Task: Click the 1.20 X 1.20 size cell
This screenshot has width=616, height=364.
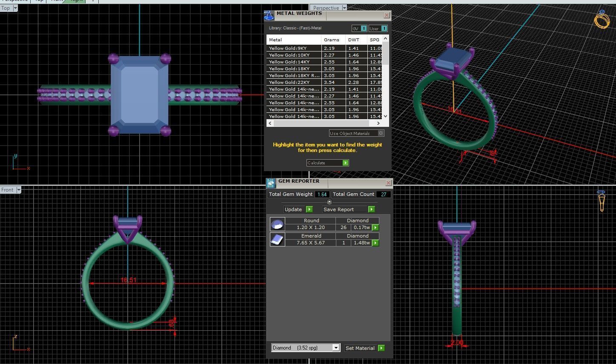Action: [x=311, y=227]
